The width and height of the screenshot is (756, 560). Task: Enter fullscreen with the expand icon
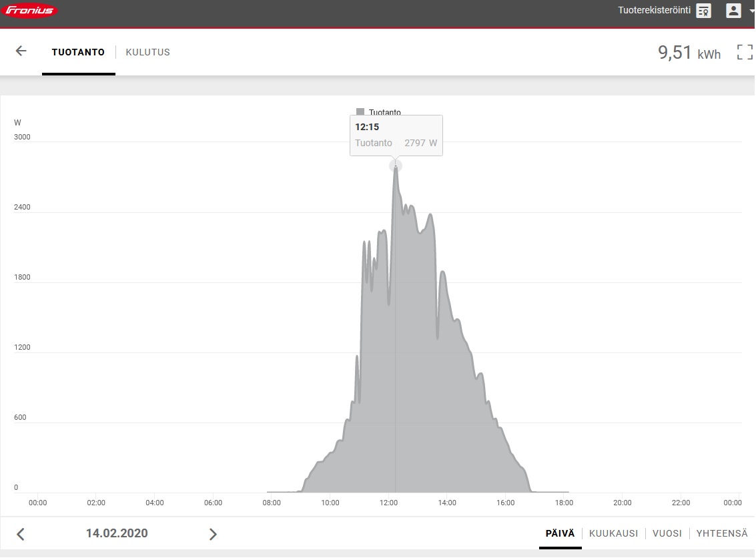745,52
